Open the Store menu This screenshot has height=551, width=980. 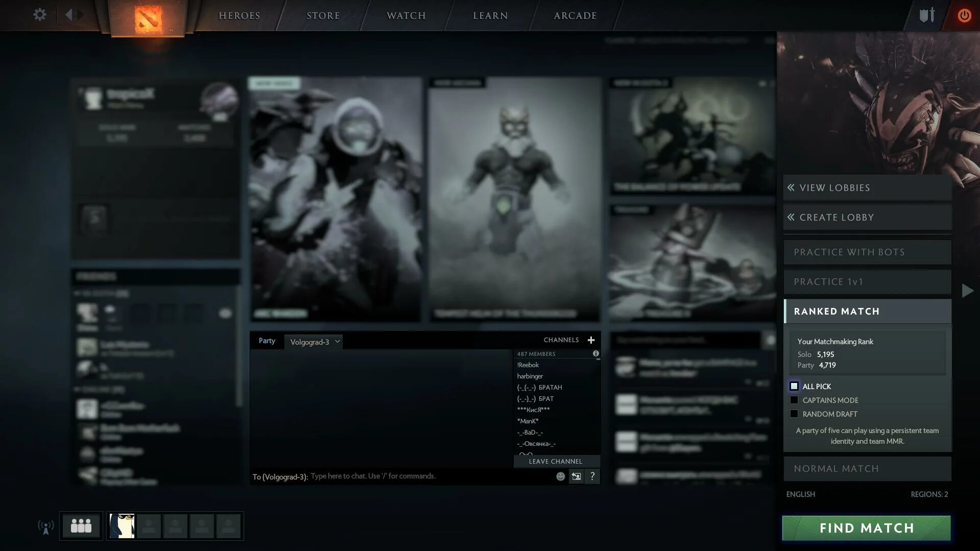[323, 16]
